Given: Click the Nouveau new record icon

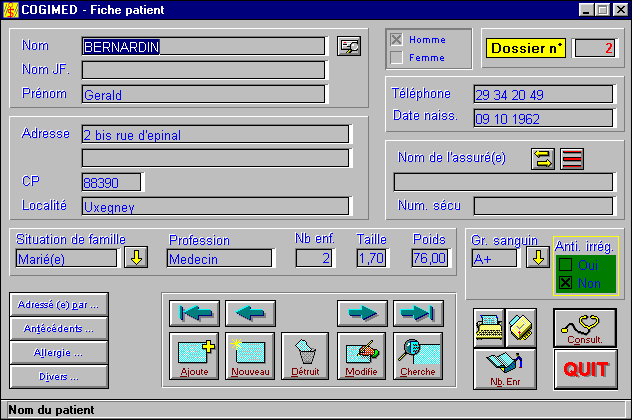Looking at the screenshot, I should [x=251, y=356].
